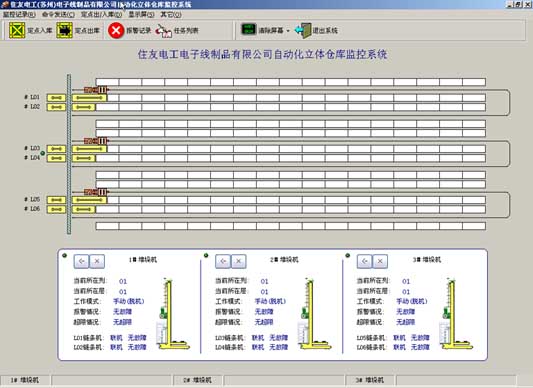Click the X button for 2# 堆垛机
The height and width of the screenshot is (388, 533).
pos(239,261)
